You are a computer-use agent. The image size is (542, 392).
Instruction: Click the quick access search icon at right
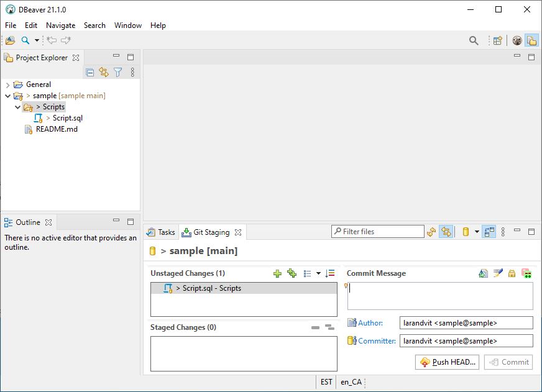(x=474, y=40)
